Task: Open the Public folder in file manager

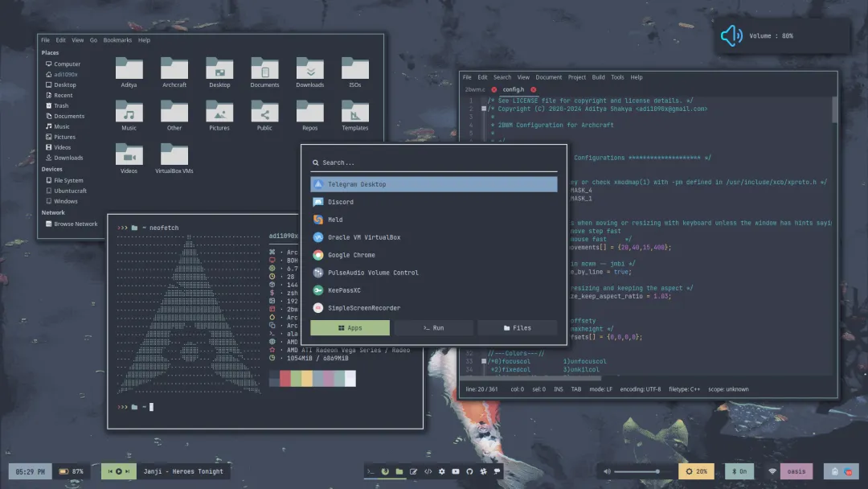Action: (x=264, y=115)
